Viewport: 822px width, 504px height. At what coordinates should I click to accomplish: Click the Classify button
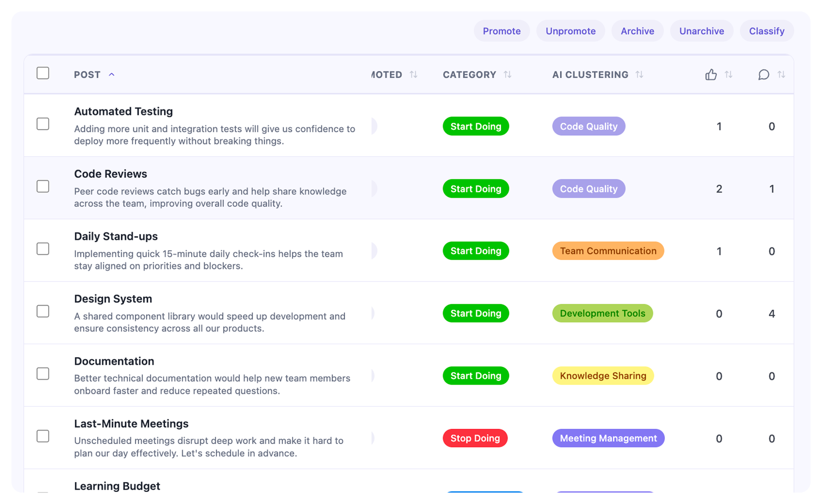tap(766, 30)
